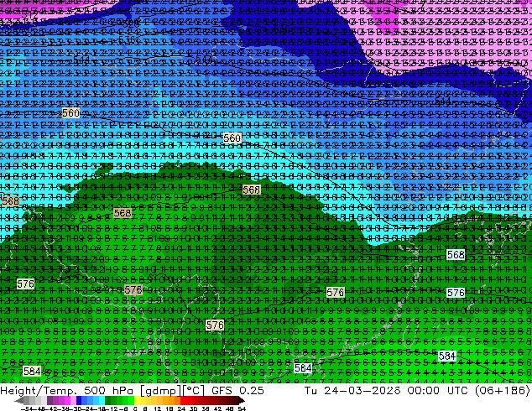Viewport: 532px width, 411px height.
Task: Click the legend scale value '24'
Action: [x=181, y=408]
